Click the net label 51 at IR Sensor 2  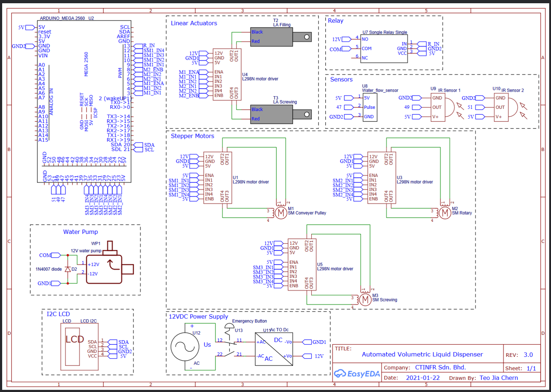(x=470, y=107)
